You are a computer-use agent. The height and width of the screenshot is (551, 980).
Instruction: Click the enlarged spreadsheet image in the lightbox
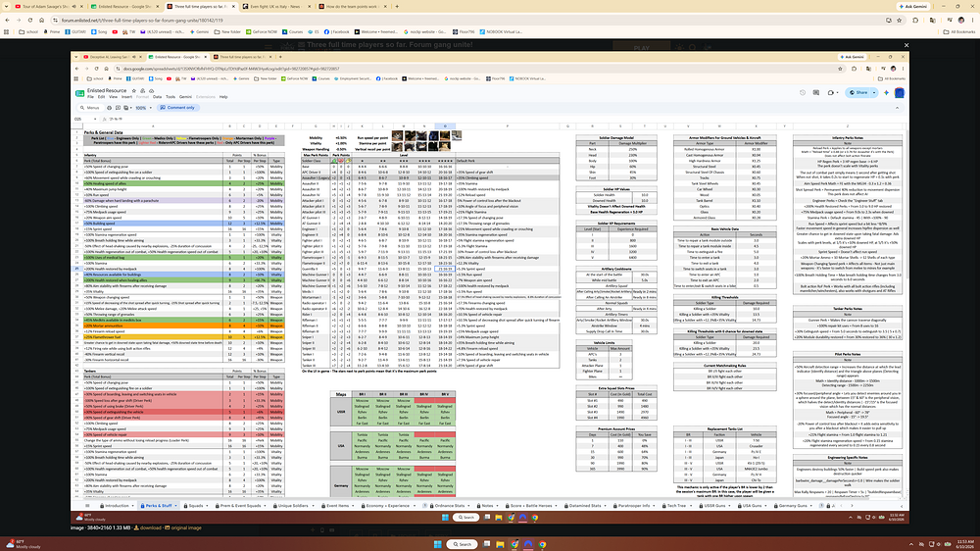[490, 287]
